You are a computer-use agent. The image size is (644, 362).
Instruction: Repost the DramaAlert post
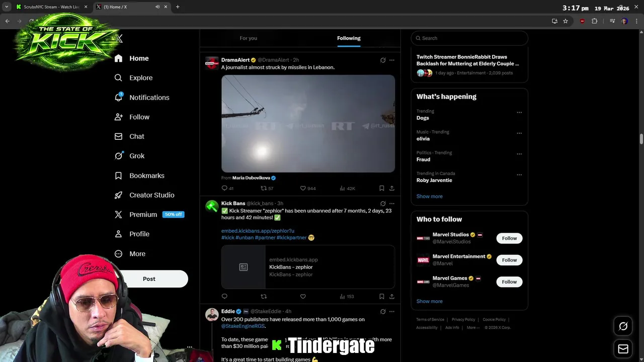(264, 188)
